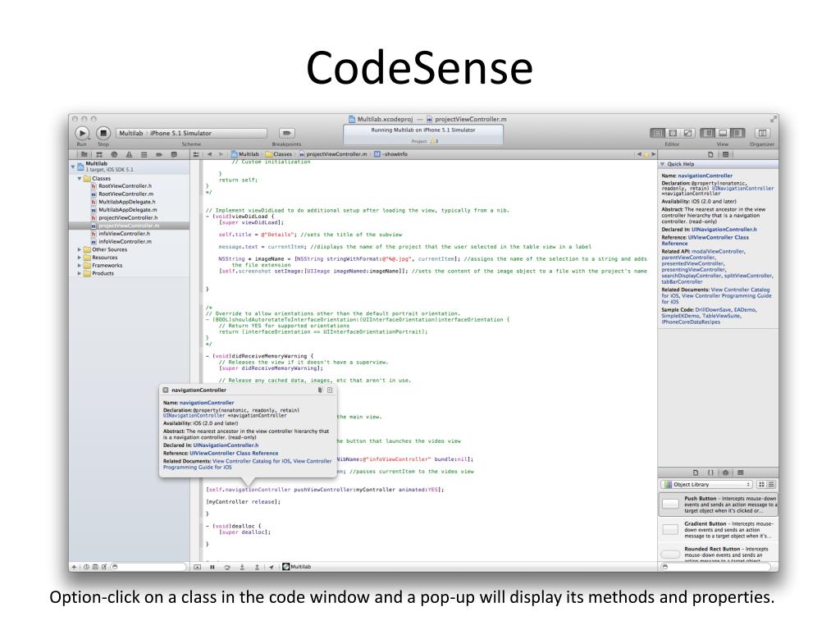Open UIViewController Class Reference in popup
Viewport: 840px width, 630px height.
234,453
